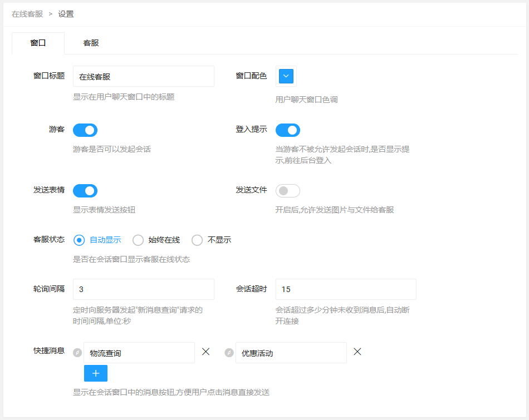
Task: Enable the 发送文件 switch
Action: coord(288,191)
